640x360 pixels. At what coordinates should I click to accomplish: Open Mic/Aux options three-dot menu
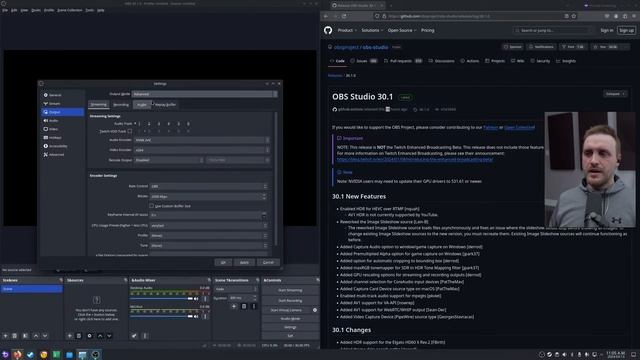click(x=205, y=316)
